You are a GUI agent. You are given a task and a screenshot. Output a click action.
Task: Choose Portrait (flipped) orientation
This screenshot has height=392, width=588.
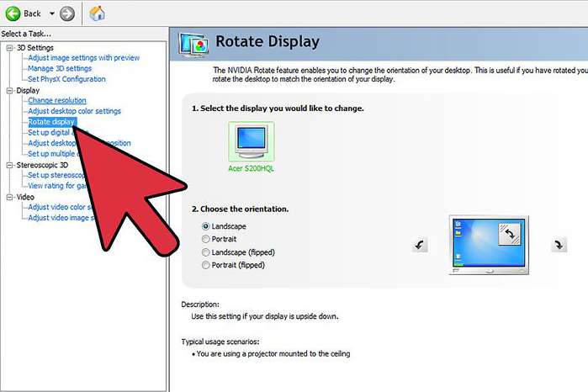tap(206, 264)
